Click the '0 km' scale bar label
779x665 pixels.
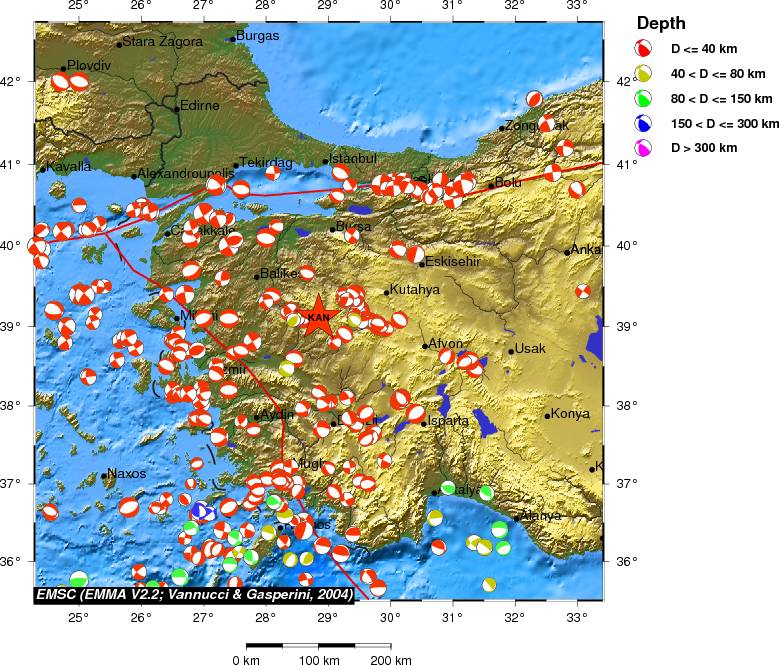pos(246,660)
